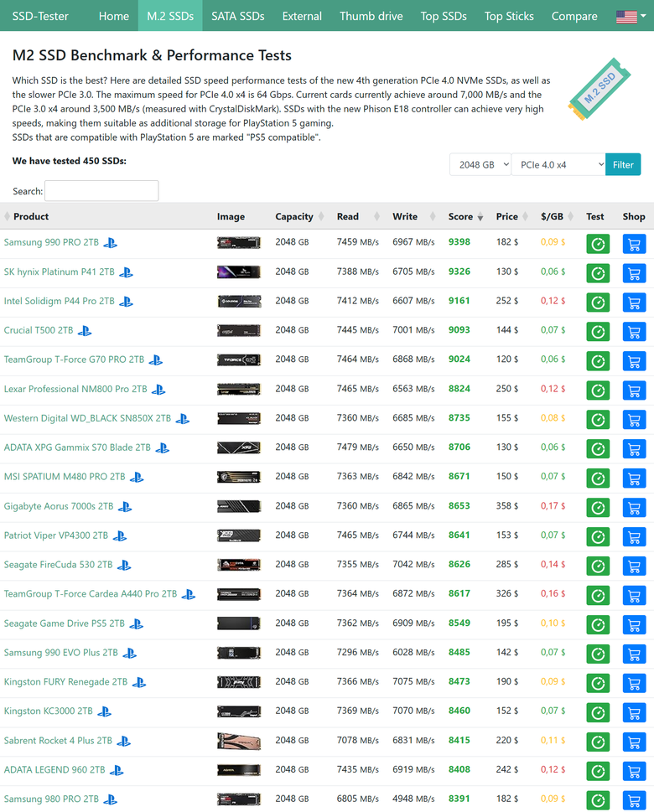Open the Top SSDs tab
This screenshot has height=812, width=654.
coord(444,16)
